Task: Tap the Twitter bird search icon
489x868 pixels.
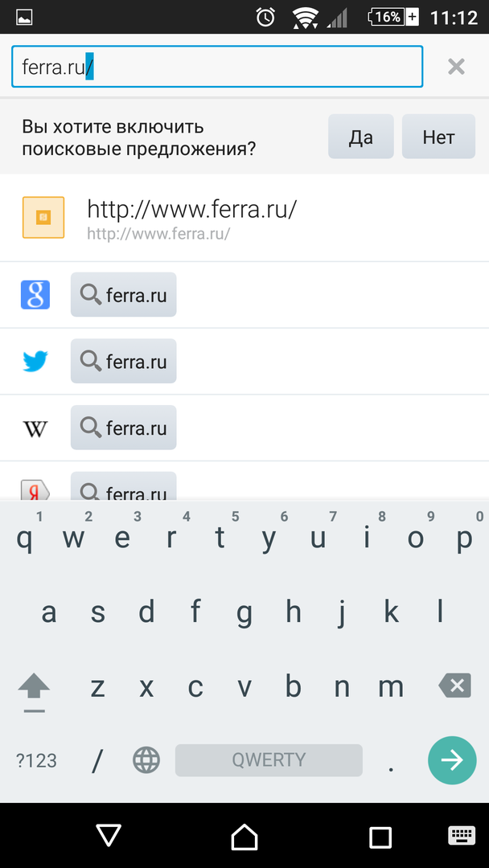Action: coord(35,362)
